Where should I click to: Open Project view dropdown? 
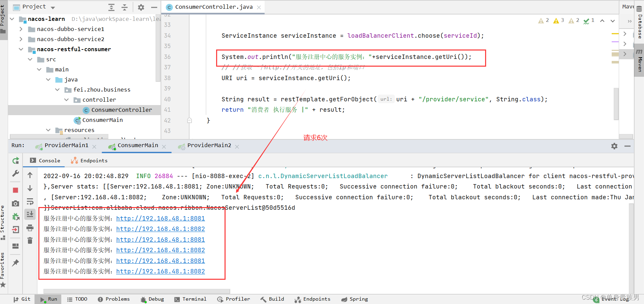click(x=53, y=7)
